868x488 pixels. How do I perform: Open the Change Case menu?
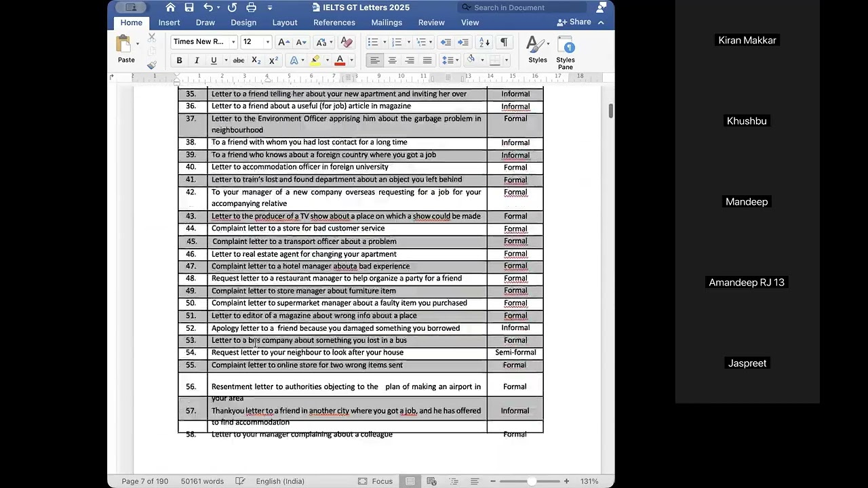click(x=323, y=42)
